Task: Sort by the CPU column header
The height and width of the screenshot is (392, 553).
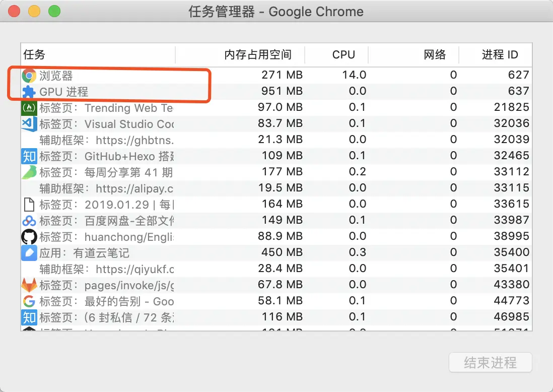Action: pos(336,55)
